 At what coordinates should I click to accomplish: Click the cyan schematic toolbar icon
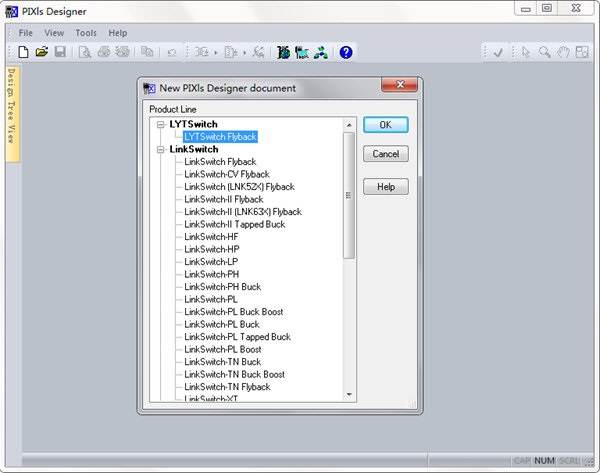tap(302, 52)
